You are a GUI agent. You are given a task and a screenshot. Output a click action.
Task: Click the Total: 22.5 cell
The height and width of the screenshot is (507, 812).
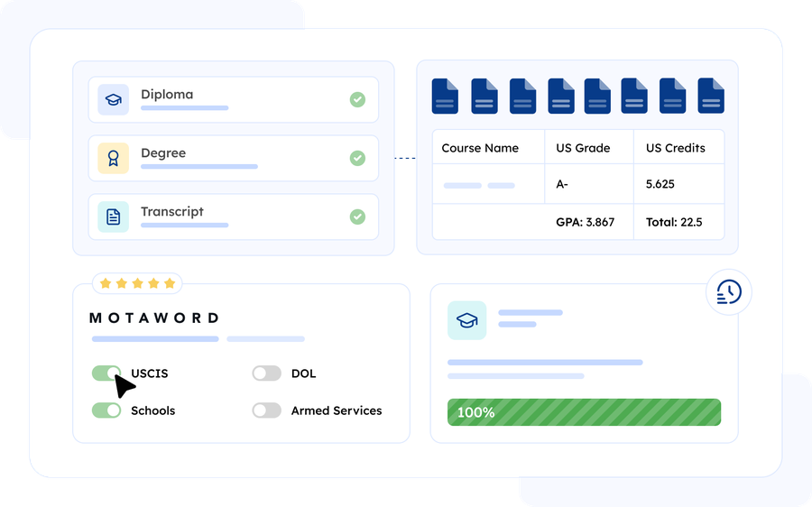click(x=678, y=222)
